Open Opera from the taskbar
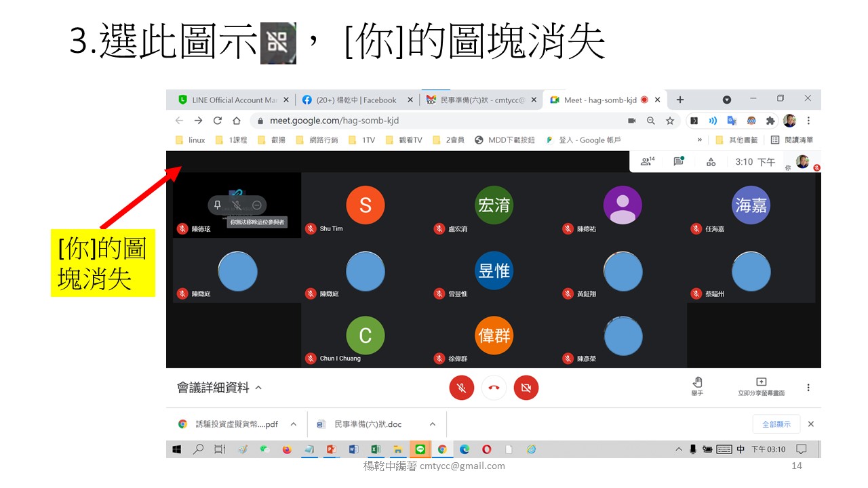Screen dimensions: 868x488 (487, 449)
